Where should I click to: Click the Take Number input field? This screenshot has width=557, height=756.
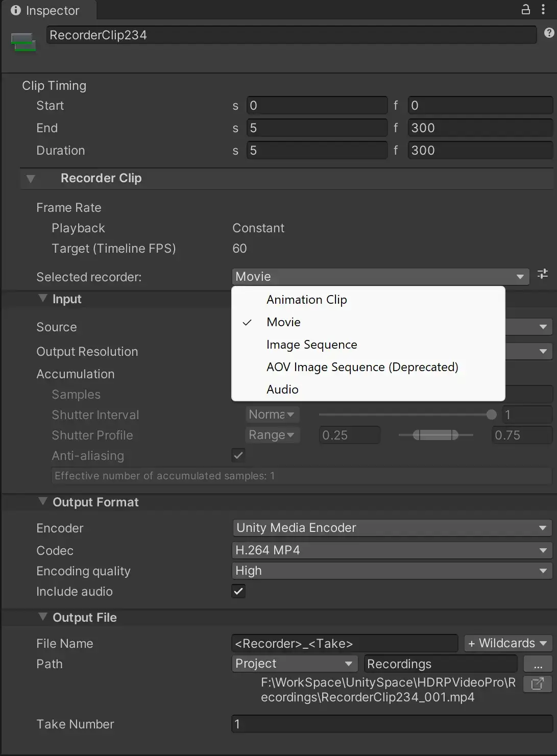pos(392,724)
